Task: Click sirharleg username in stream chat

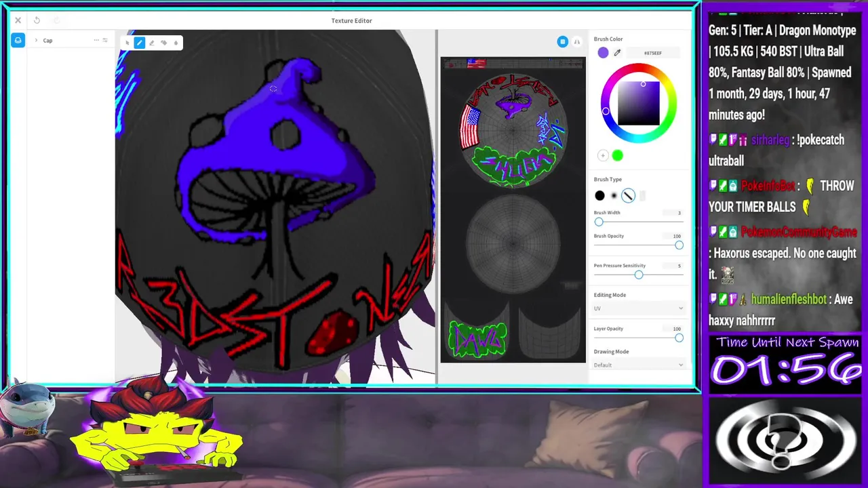Action: coord(770,140)
